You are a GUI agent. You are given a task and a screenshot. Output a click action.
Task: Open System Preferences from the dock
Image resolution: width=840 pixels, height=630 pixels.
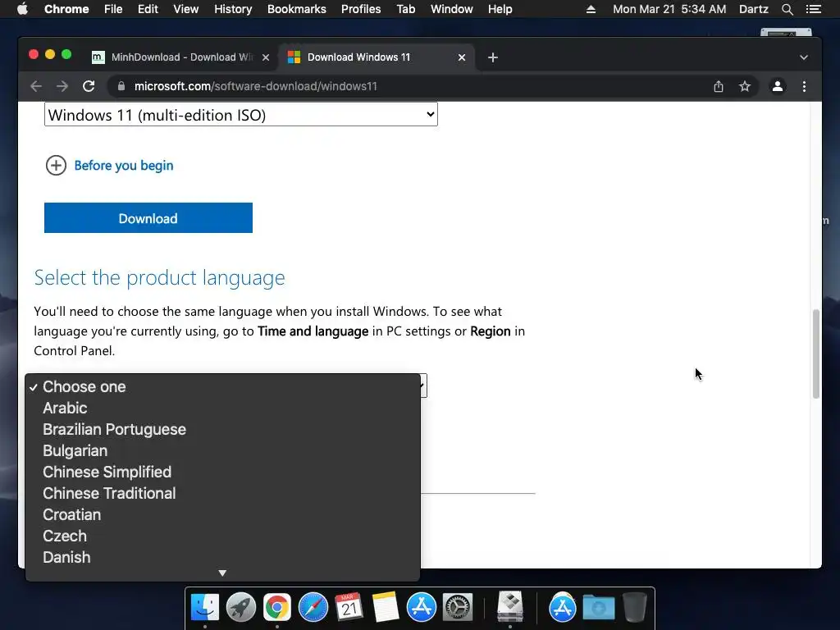point(458,607)
